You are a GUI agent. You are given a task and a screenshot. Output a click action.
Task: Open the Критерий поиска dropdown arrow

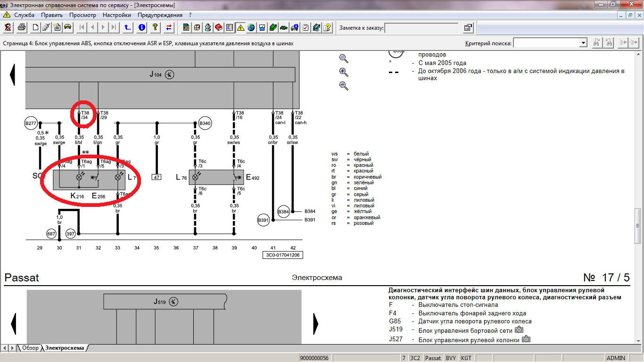[583, 43]
